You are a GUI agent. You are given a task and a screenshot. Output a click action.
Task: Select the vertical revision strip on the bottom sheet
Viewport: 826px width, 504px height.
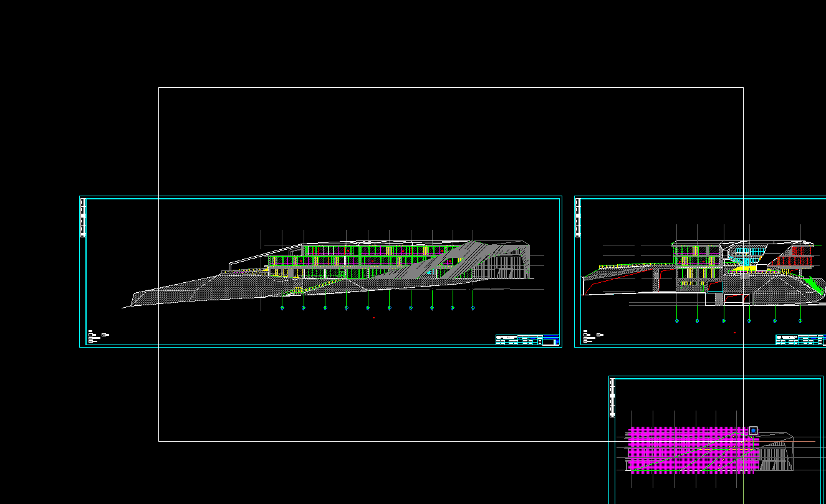point(613,399)
